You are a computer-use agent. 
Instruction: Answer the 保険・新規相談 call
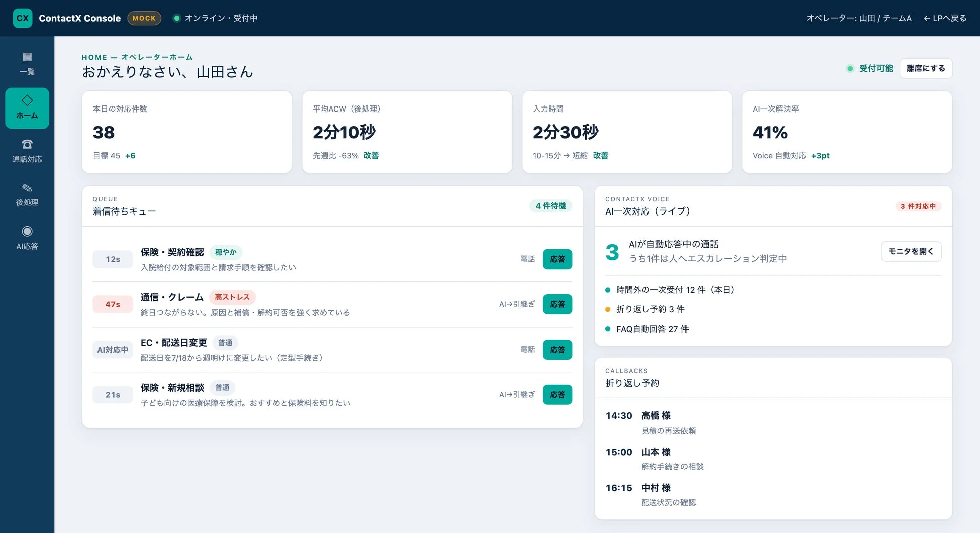pos(557,395)
